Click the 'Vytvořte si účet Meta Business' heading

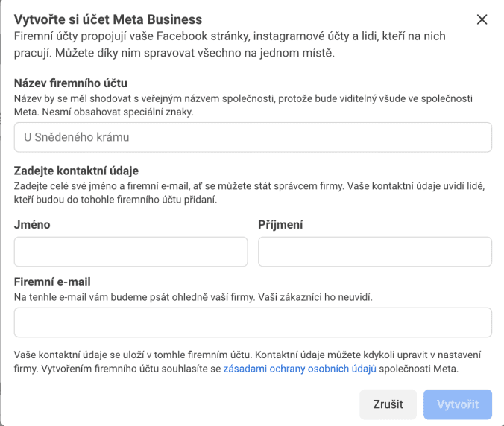[x=108, y=19]
